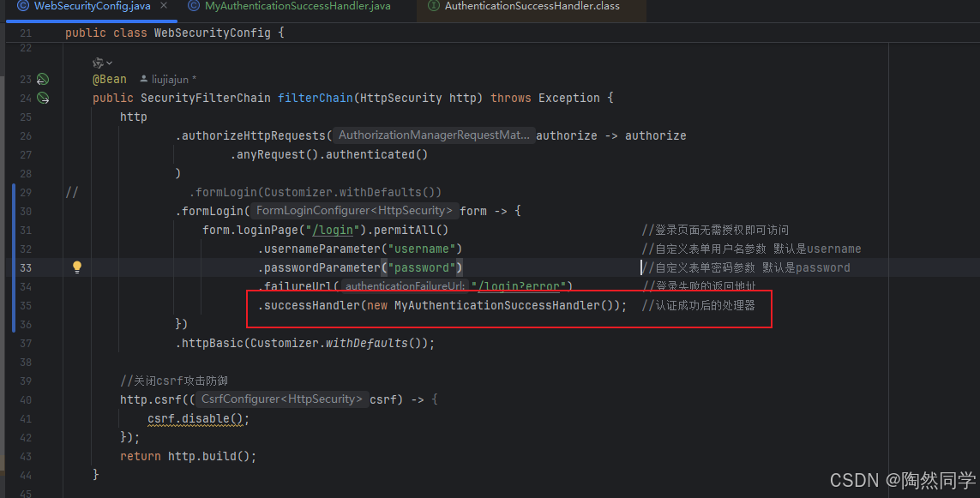
Task: Click the FormLoginConfigurer<HttpSecurity> inlay hint
Action: (x=354, y=210)
